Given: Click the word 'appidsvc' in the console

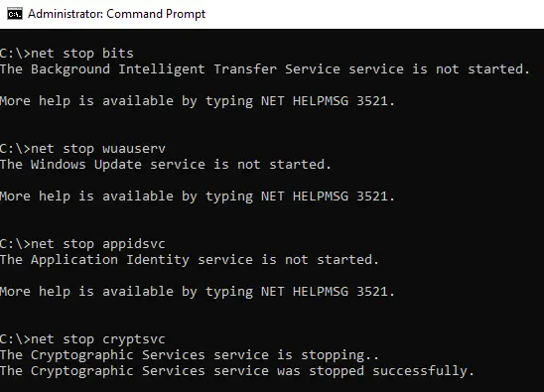Looking at the screenshot, I should [134, 244].
